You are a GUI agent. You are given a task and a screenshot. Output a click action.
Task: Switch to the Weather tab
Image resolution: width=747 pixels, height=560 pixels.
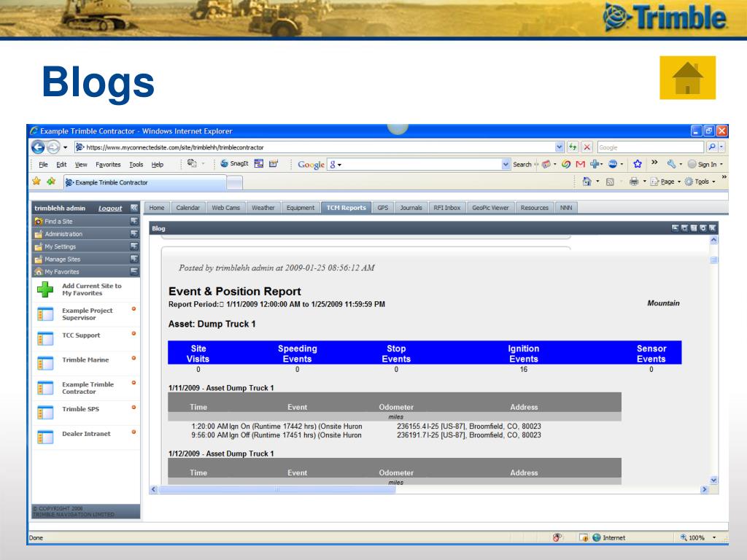(263, 208)
